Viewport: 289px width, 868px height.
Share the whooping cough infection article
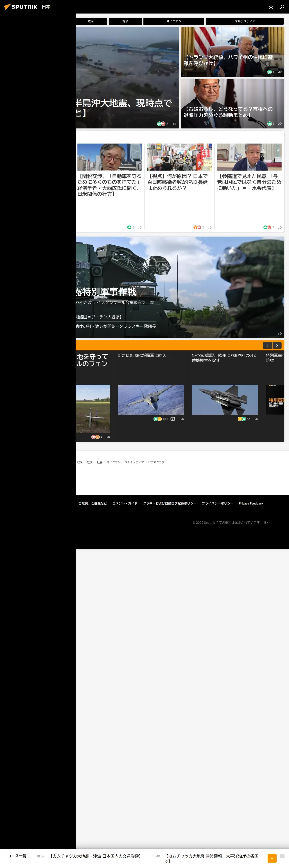tap(210, 227)
